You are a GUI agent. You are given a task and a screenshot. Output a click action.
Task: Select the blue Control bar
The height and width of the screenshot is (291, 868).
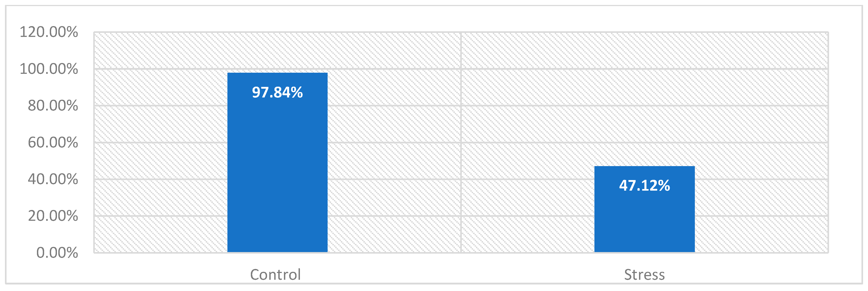click(277, 162)
